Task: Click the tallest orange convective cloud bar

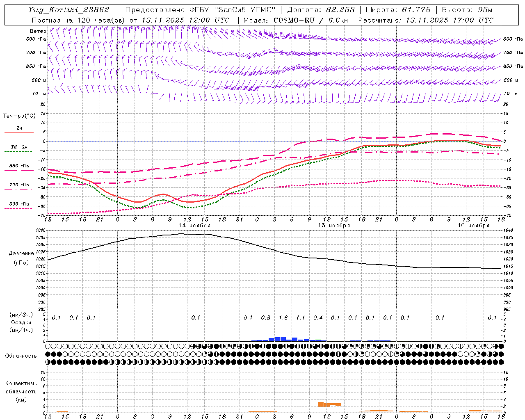Action: (321, 404)
